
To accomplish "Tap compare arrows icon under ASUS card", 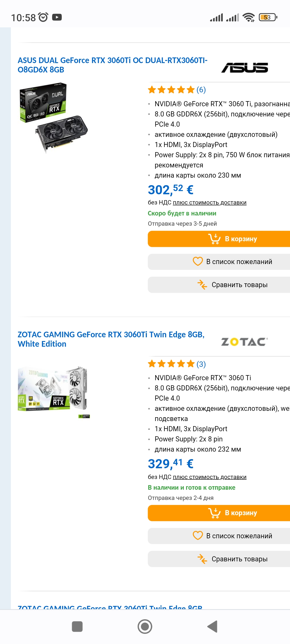I will tap(202, 285).
